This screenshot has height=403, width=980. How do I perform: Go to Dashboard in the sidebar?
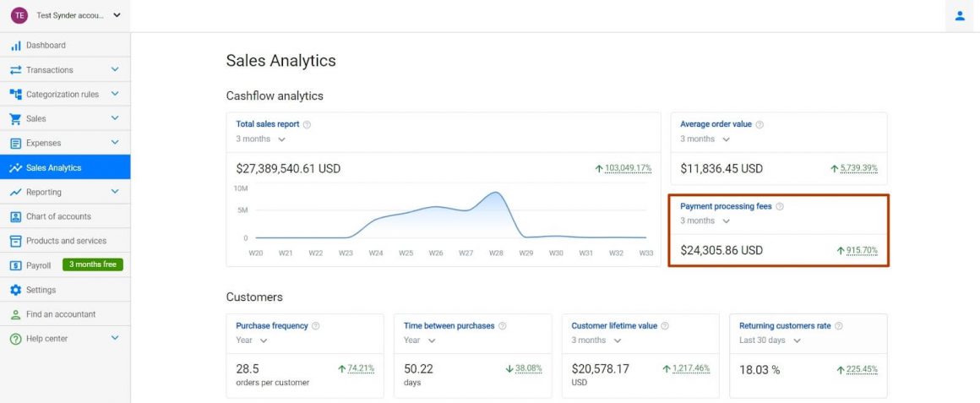click(x=46, y=46)
